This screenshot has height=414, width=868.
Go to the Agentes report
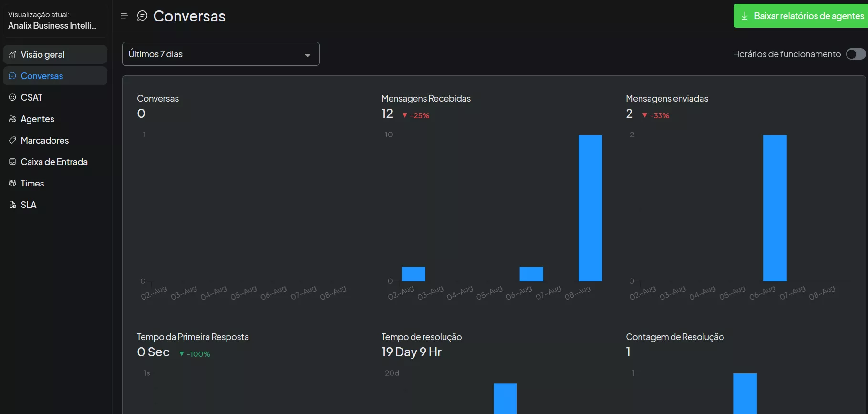point(55,119)
